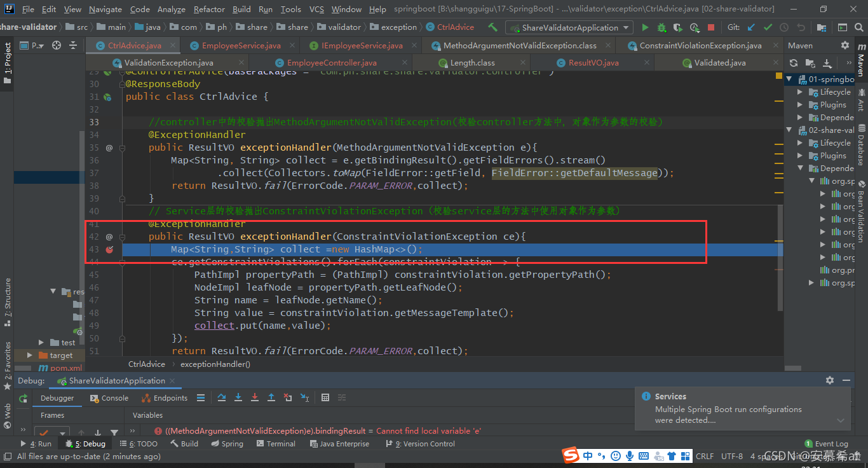Click gutter override icon at line 35
Viewport: 868px width, 468px height.
(x=109, y=148)
